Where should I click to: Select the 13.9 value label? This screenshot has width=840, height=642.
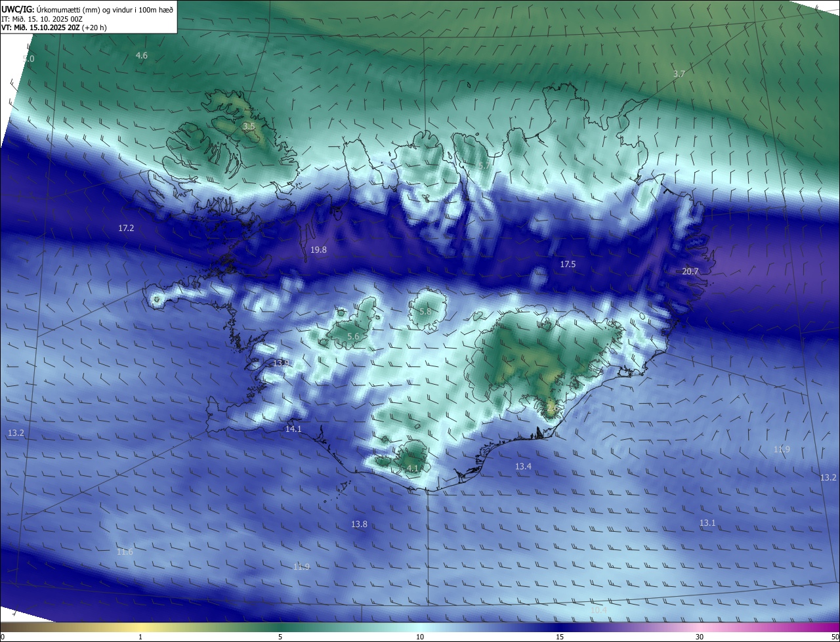click(x=281, y=362)
